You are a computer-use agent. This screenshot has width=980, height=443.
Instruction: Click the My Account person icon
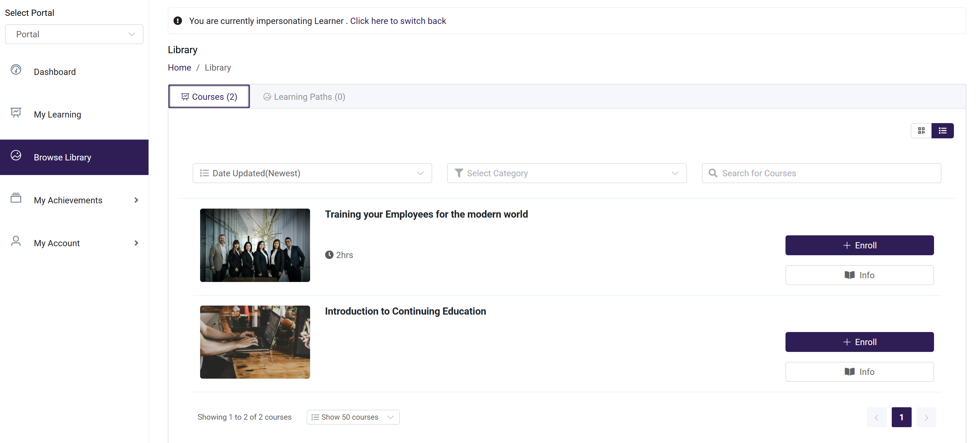tap(16, 241)
